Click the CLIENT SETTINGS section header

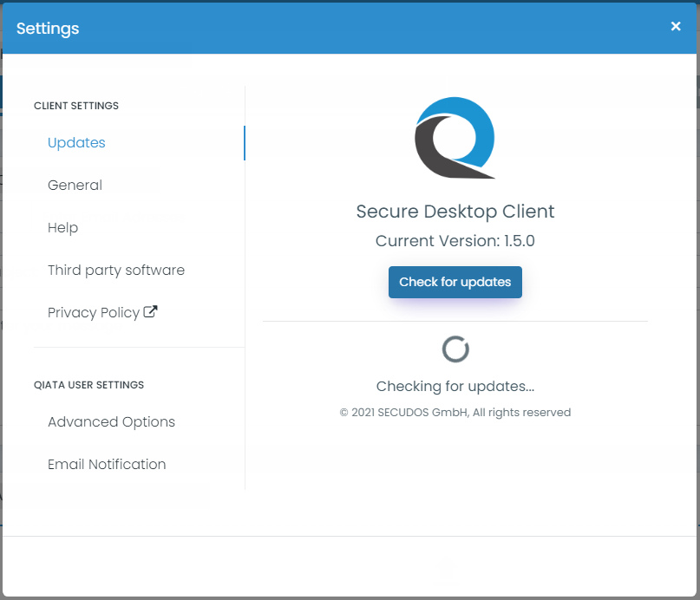[x=76, y=106]
